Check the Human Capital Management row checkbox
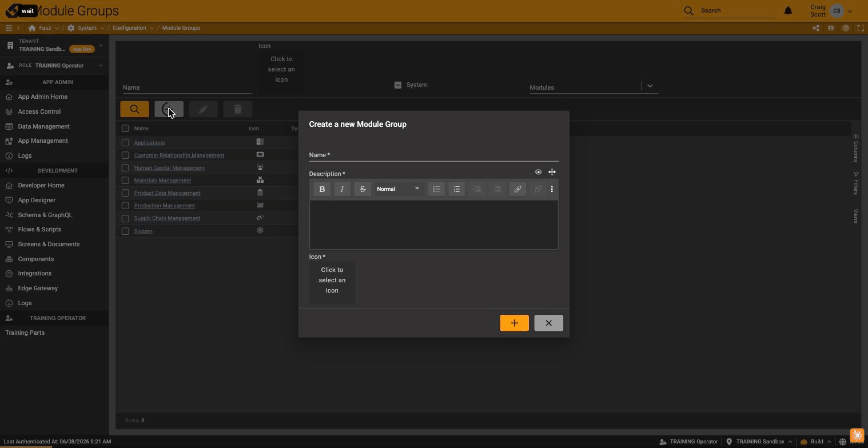This screenshot has width=868, height=448. [125, 168]
